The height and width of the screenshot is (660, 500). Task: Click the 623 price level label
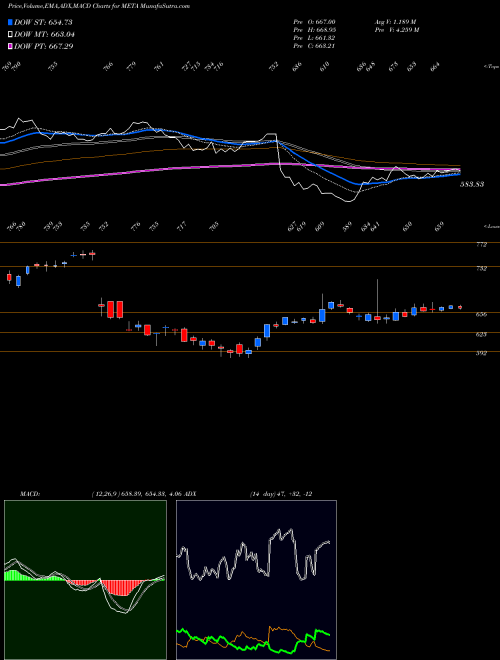point(481,334)
